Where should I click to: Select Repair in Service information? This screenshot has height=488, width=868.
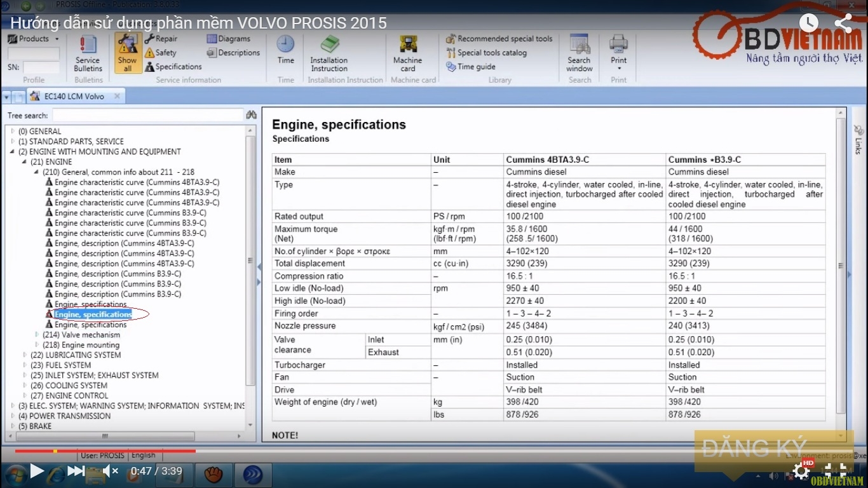coord(161,39)
